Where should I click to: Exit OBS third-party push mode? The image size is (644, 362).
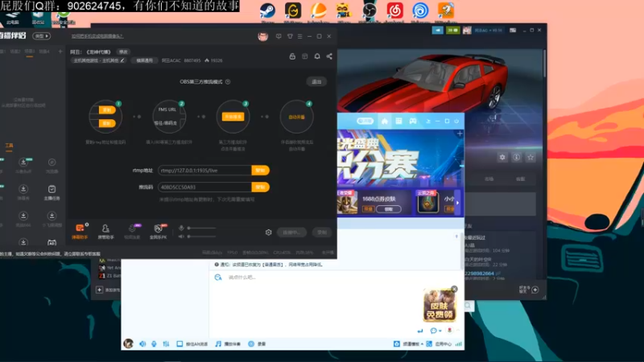(316, 82)
